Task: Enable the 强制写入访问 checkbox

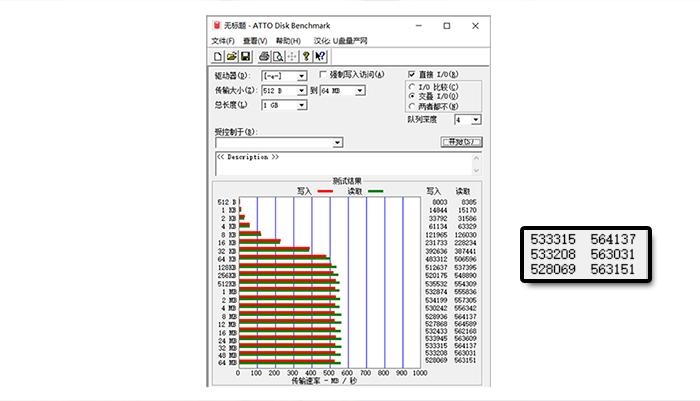Action: tap(323, 74)
